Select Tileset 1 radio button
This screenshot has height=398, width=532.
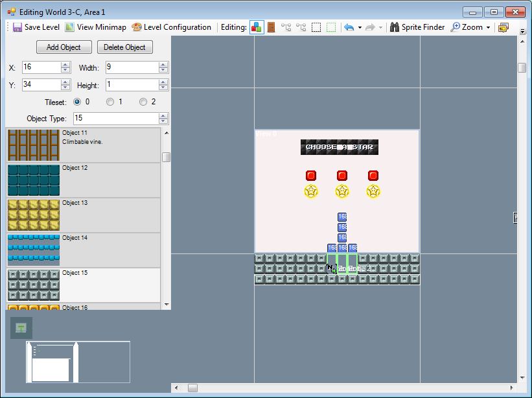click(110, 102)
